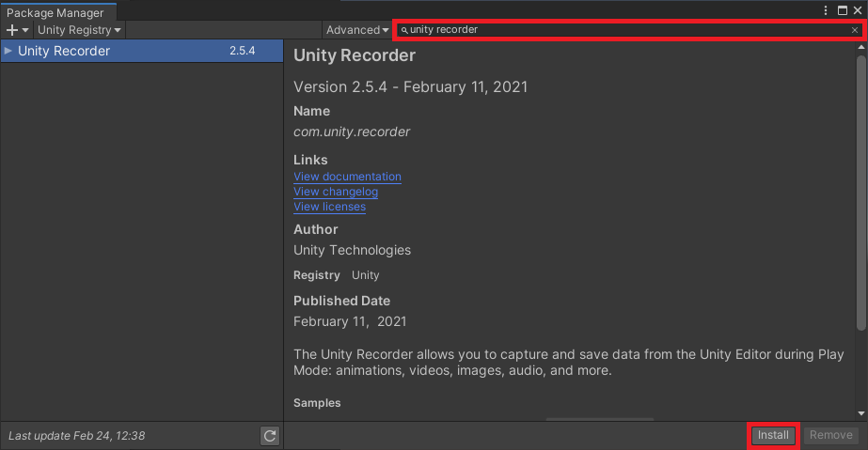Click the Last update Feb 24, 12:38 status
Image resolution: width=868 pixels, height=450 pixels.
pos(76,436)
